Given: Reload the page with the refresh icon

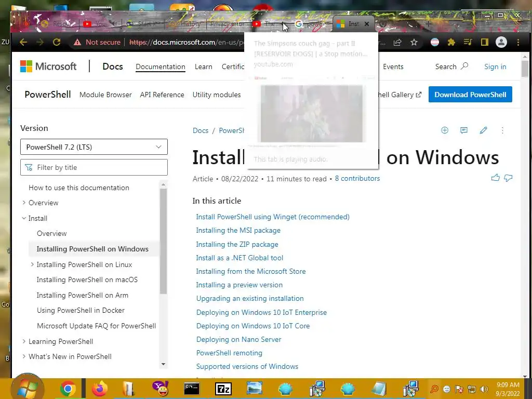Looking at the screenshot, I should tap(57, 42).
